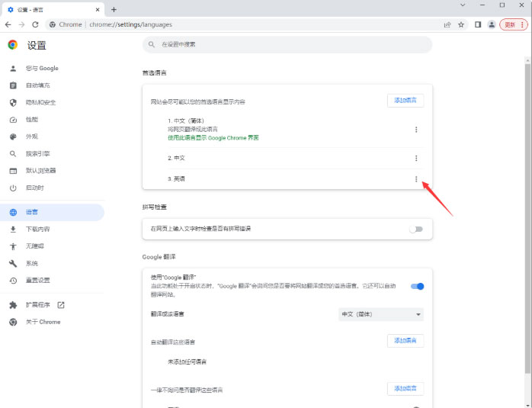Click the shield icon for 隐私和安全
532x408 pixels.
pos(13,102)
